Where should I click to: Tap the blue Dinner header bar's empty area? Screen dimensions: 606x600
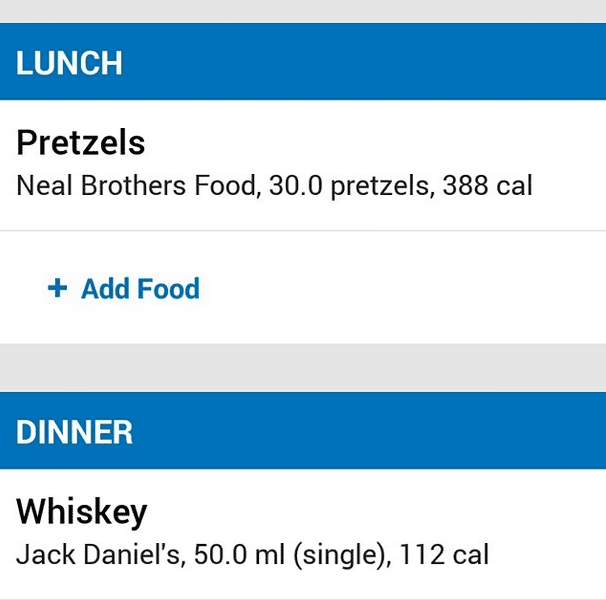(400, 431)
